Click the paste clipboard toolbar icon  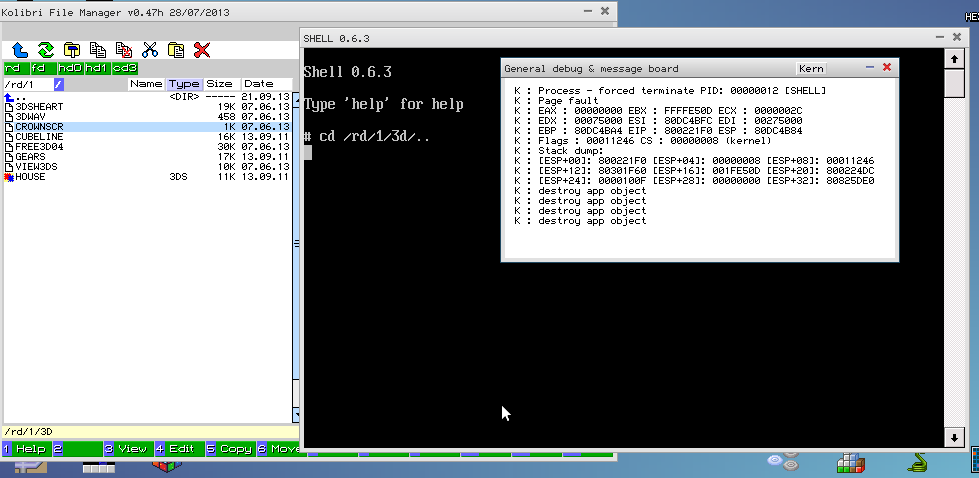point(176,49)
